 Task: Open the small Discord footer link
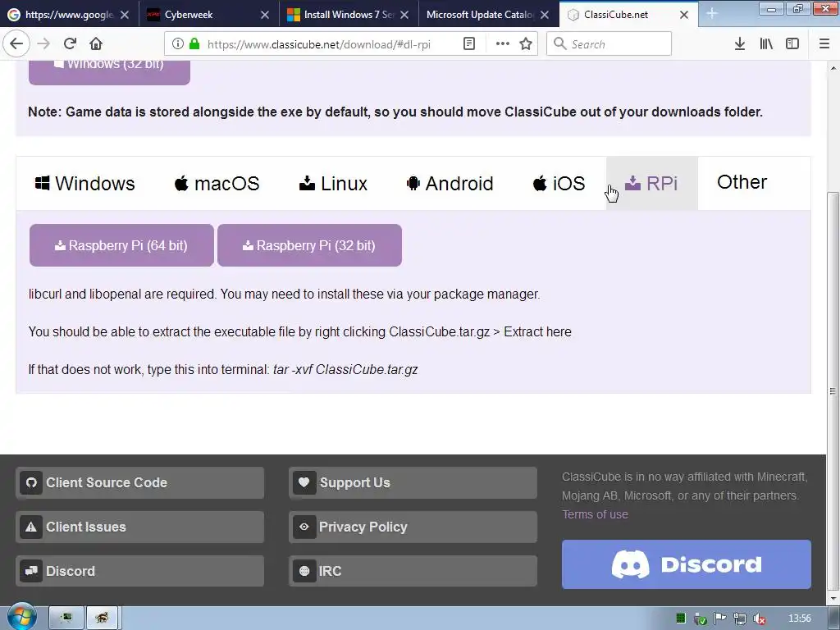click(x=139, y=571)
